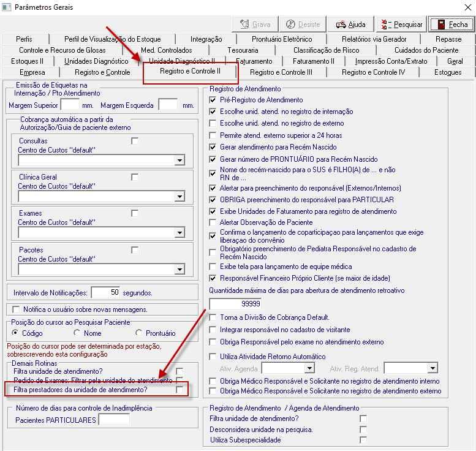Check Escolhe unid. atend. no registro de externo
This screenshot has width=476, height=451.
pyautogui.click(x=213, y=123)
